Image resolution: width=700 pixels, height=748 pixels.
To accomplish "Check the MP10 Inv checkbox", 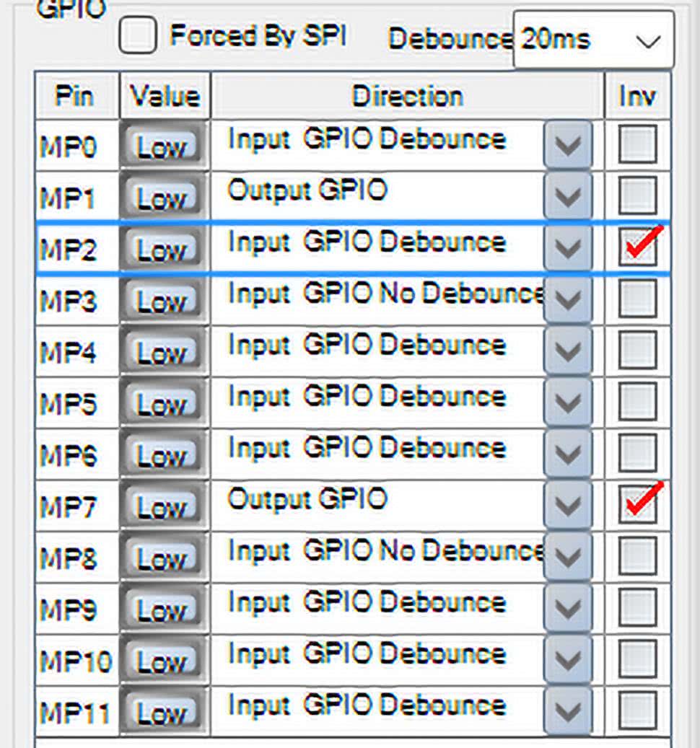I will (638, 659).
